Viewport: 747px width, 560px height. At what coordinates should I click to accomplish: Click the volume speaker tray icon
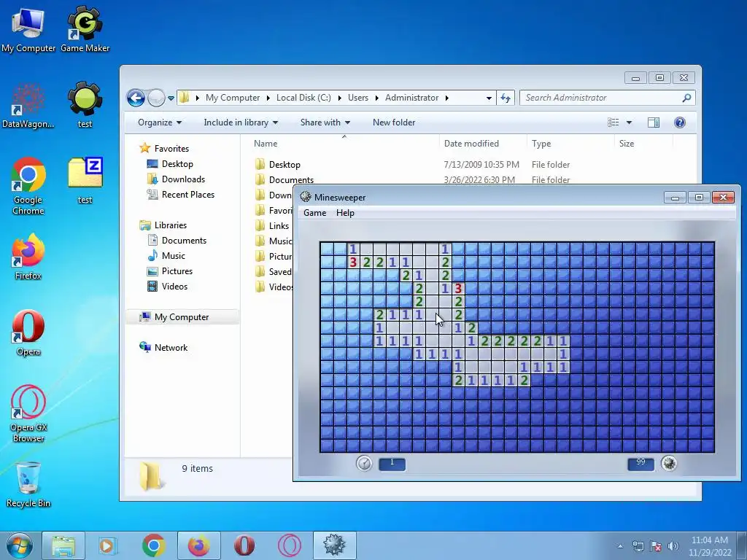tap(673, 546)
